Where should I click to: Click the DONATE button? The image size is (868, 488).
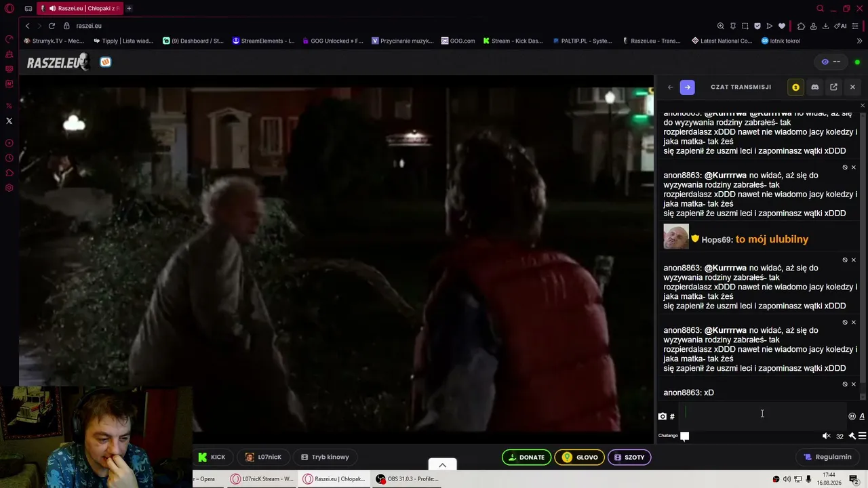[x=526, y=457]
